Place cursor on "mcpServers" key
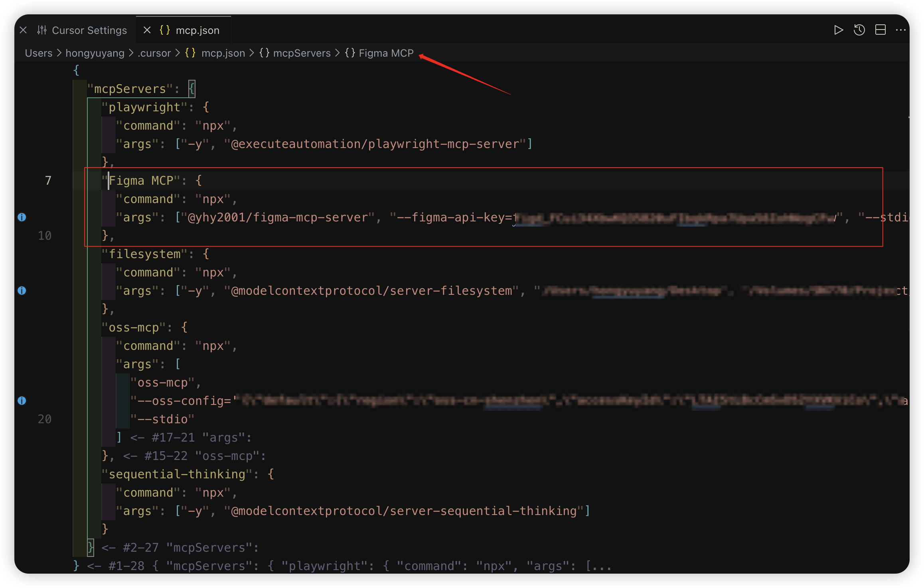924x588 pixels. click(130, 89)
